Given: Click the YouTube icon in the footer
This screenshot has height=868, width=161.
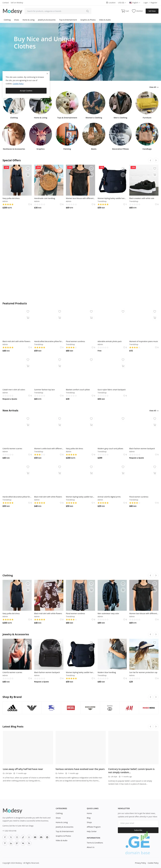Looking at the screenshot, I should click(35, 837).
